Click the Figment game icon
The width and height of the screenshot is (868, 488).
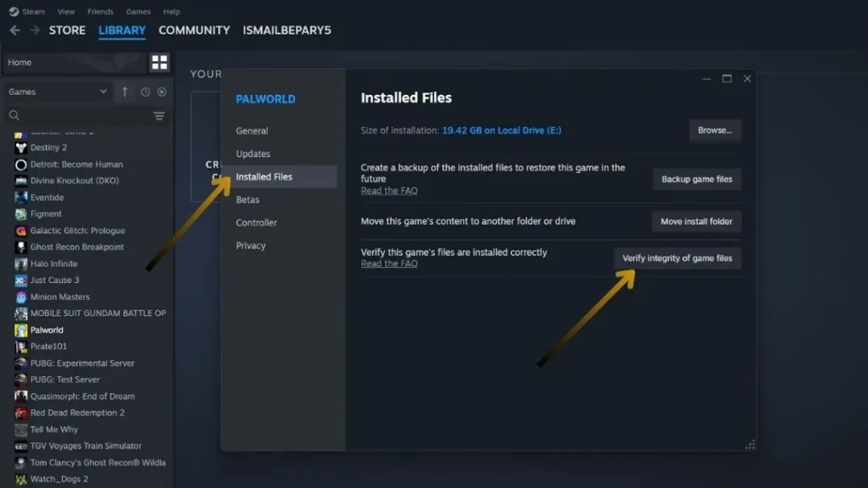(x=21, y=213)
